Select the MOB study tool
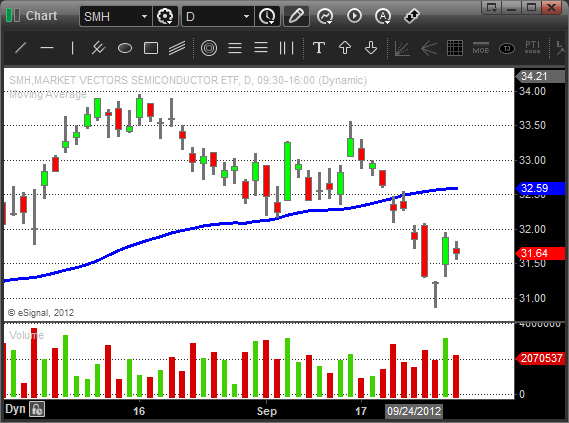Image resolution: width=569 pixels, height=423 pixels. pos(481,48)
